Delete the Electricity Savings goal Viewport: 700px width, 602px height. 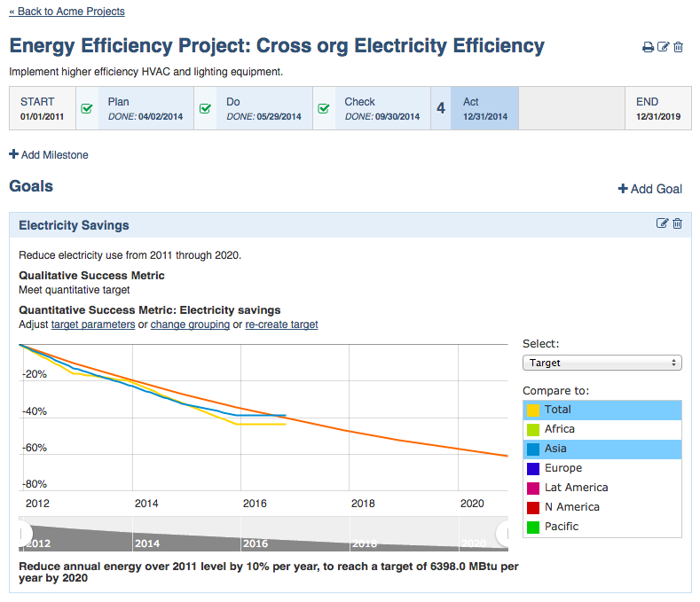(678, 223)
